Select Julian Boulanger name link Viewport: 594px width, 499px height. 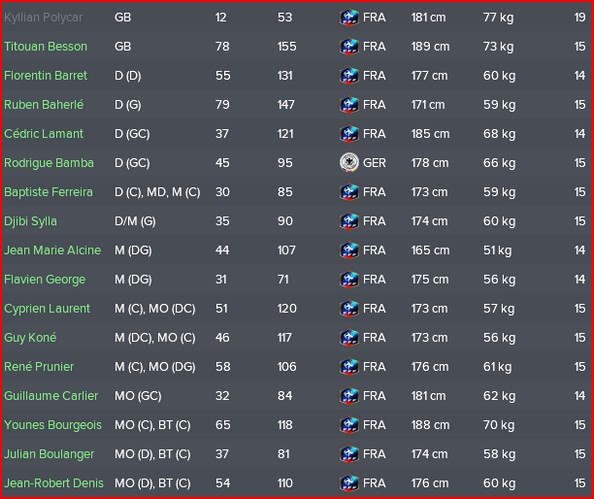click(49, 454)
